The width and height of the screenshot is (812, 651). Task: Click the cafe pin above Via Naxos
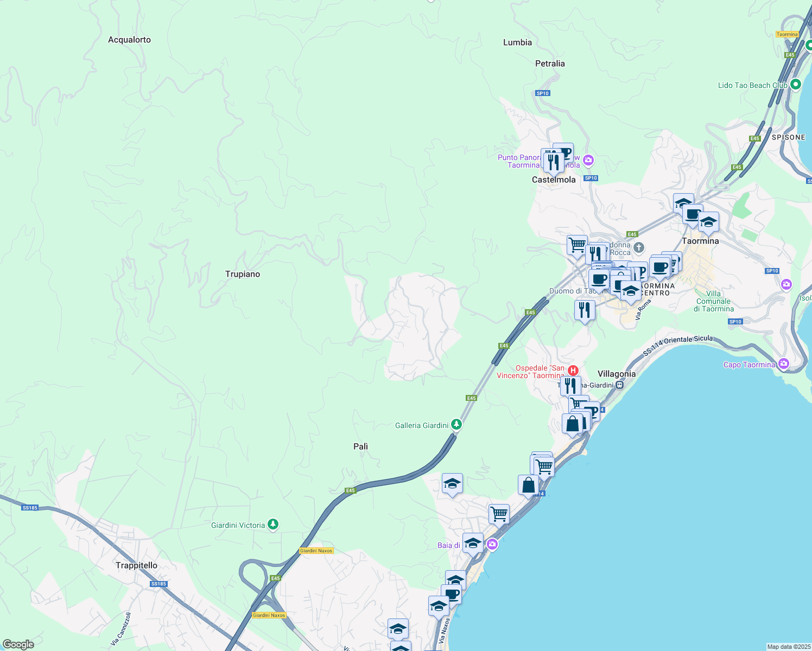pos(452,595)
